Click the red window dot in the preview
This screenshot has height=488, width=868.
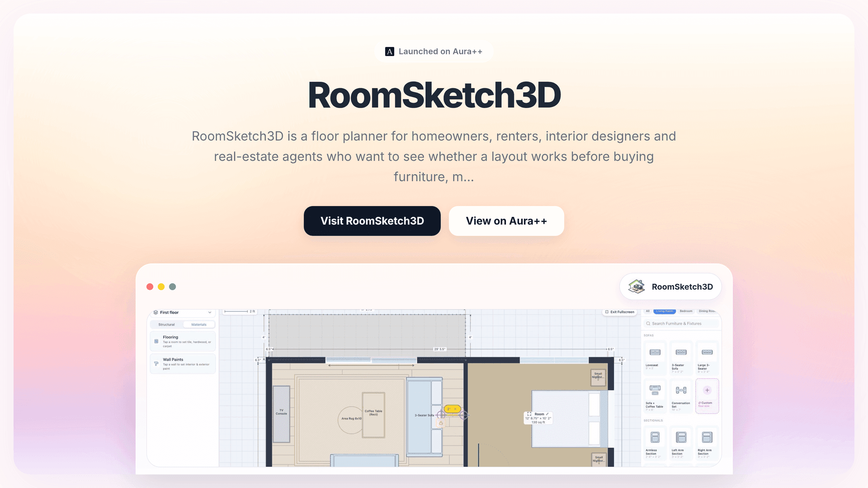coord(150,287)
